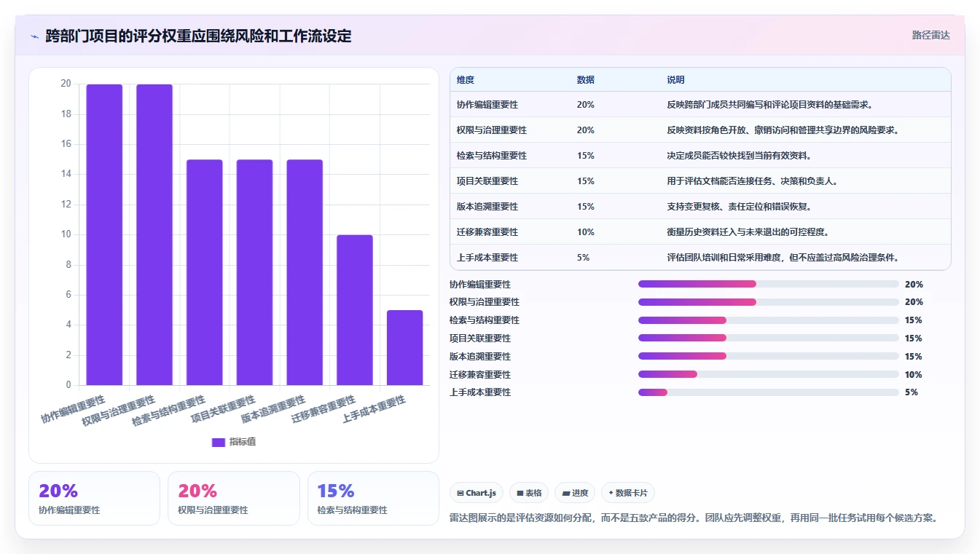The height and width of the screenshot is (554, 980).
Task: Toggle the 指标值 legend swatch
Action: click(219, 442)
